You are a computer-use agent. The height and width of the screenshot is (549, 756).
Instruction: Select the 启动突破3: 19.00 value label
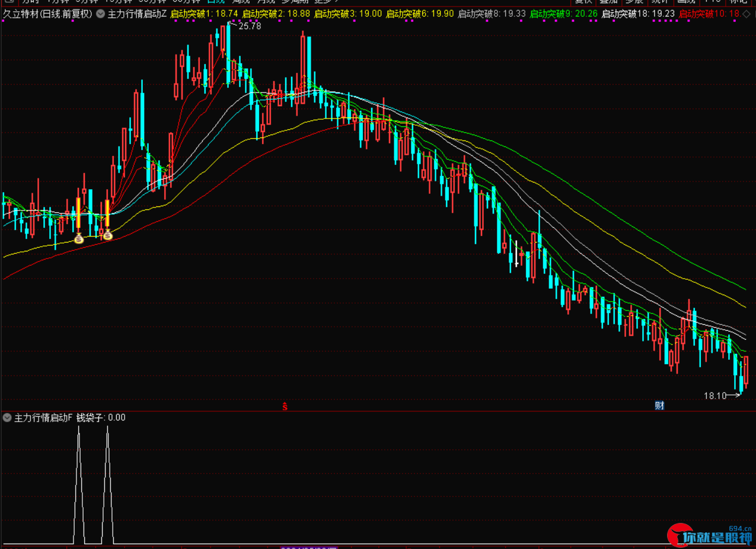pyautogui.click(x=348, y=14)
